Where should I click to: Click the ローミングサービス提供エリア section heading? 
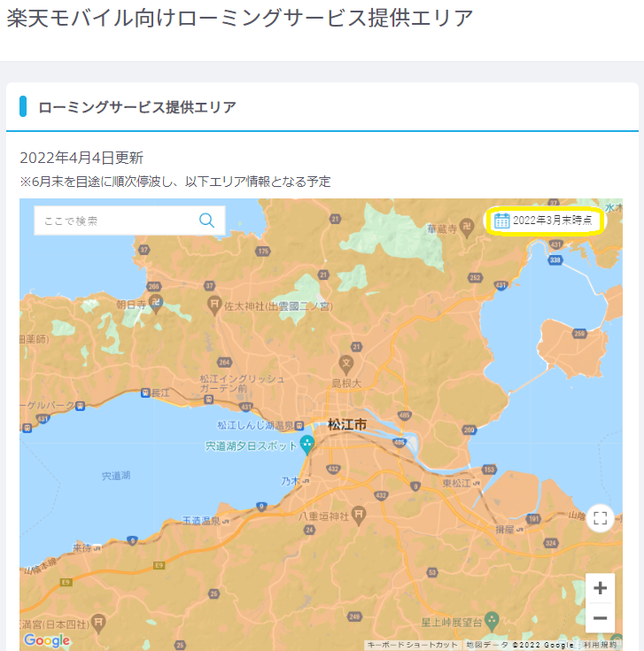pos(137,107)
